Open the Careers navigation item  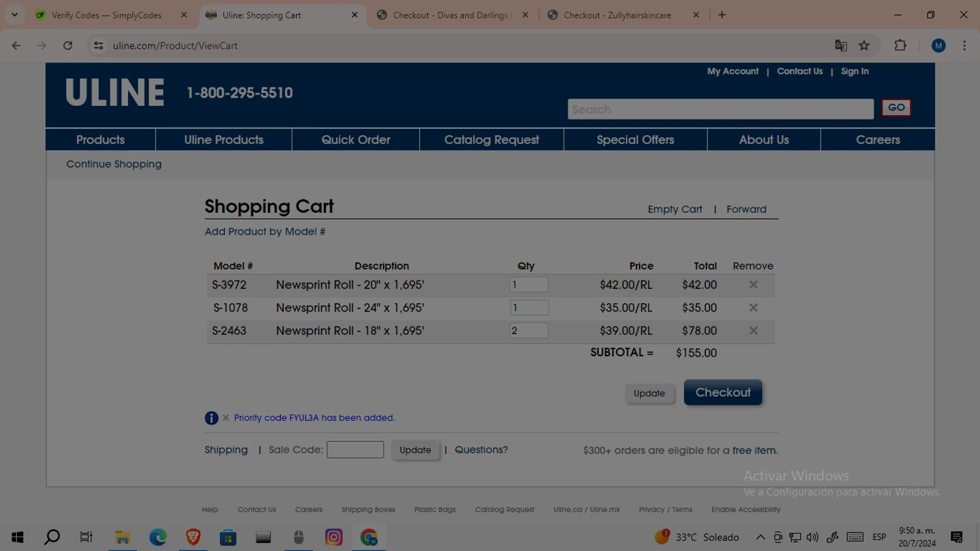[878, 140]
